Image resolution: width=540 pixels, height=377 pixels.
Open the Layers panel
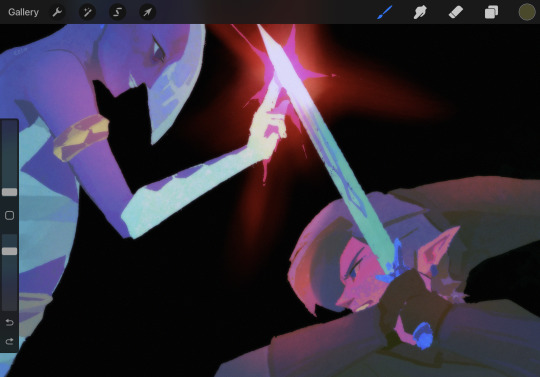pos(491,12)
